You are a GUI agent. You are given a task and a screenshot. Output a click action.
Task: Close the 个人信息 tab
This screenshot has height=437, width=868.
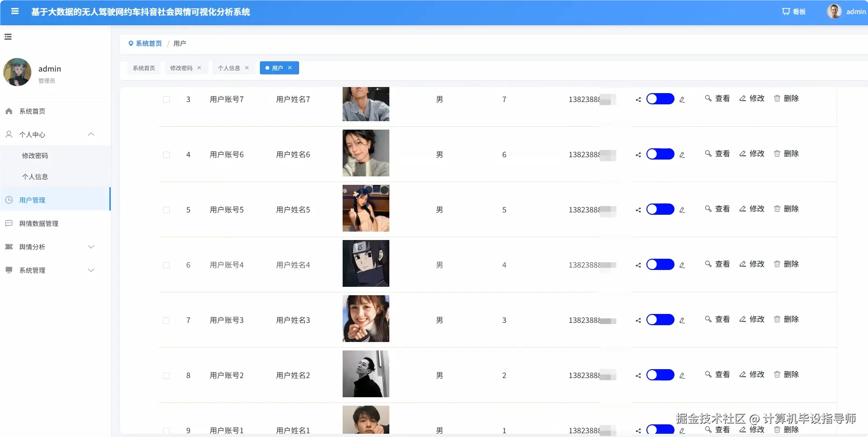pyautogui.click(x=247, y=68)
